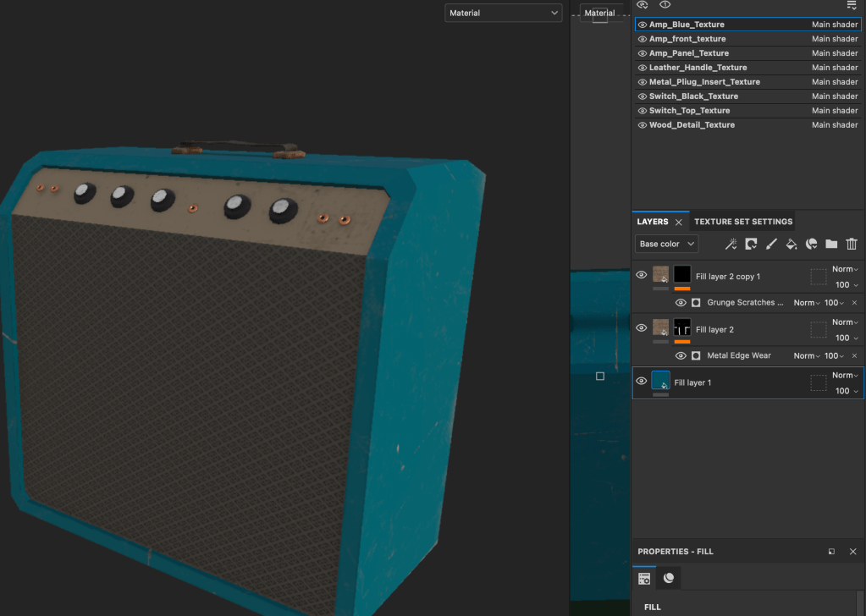866x616 pixels.
Task: Create a new folder in Layers
Action: [x=831, y=244]
